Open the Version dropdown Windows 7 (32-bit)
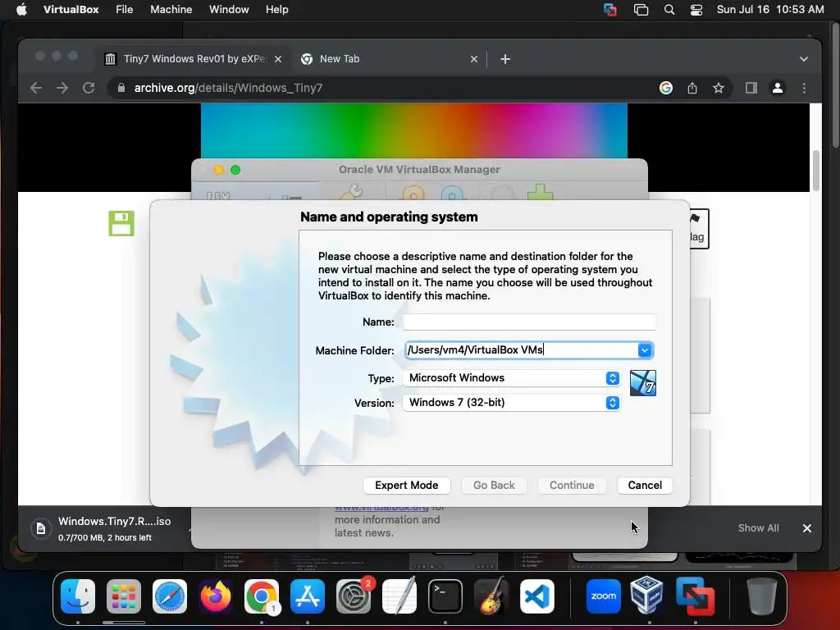The height and width of the screenshot is (630, 840). [511, 403]
